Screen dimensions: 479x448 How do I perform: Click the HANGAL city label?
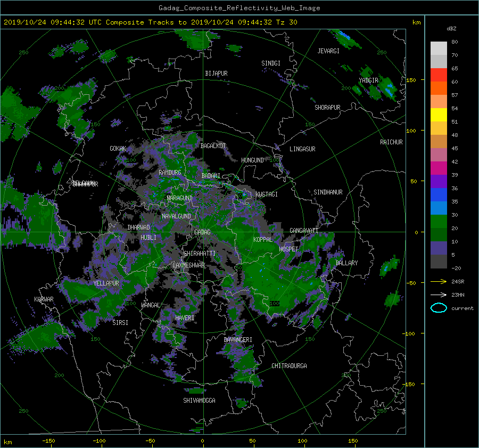coord(151,305)
